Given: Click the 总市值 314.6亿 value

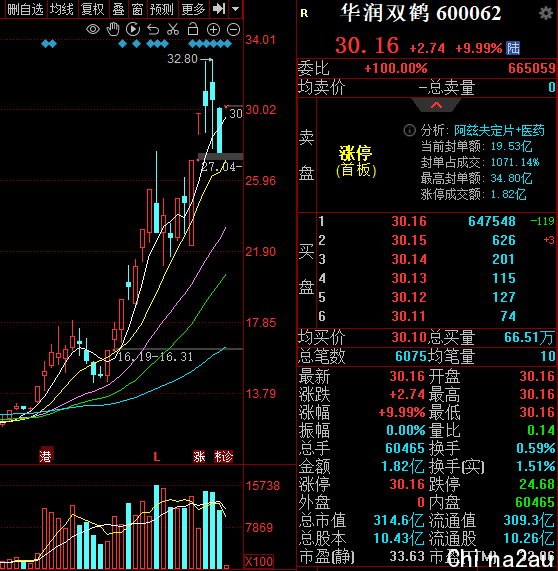Looking at the screenshot, I should pos(399,520).
